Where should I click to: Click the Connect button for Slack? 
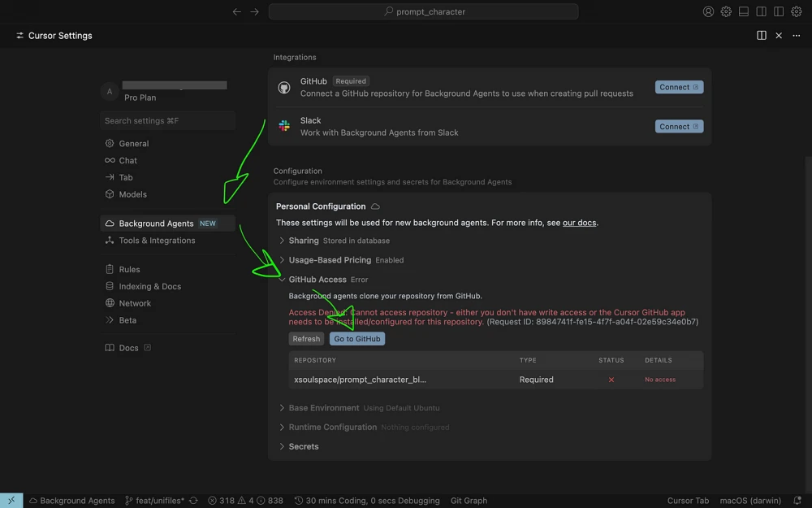[x=679, y=127]
